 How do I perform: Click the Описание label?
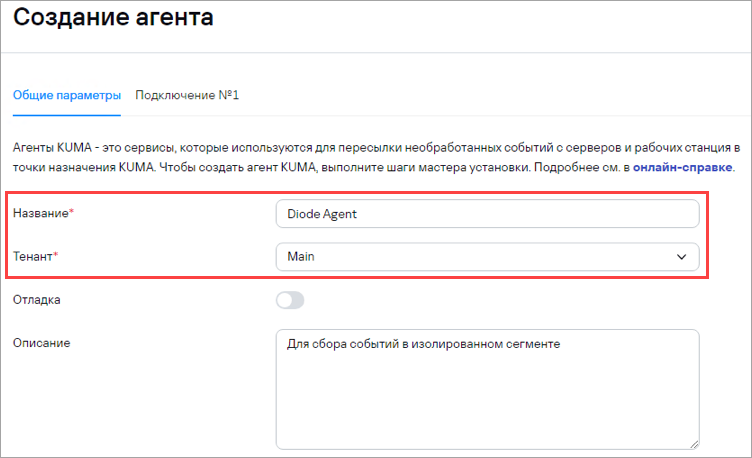[41, 343]
